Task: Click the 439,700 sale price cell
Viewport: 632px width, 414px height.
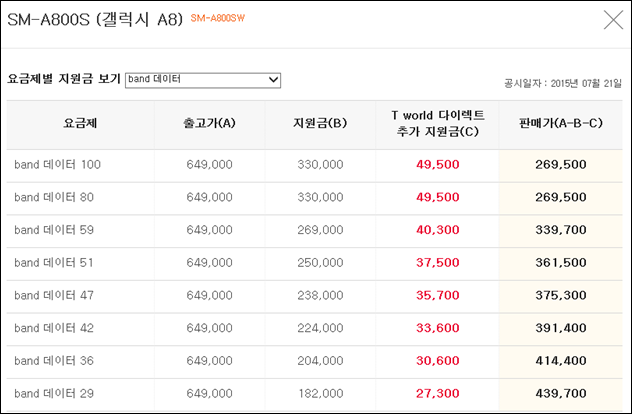Action: pyautogui.click(x=561, y=393)
